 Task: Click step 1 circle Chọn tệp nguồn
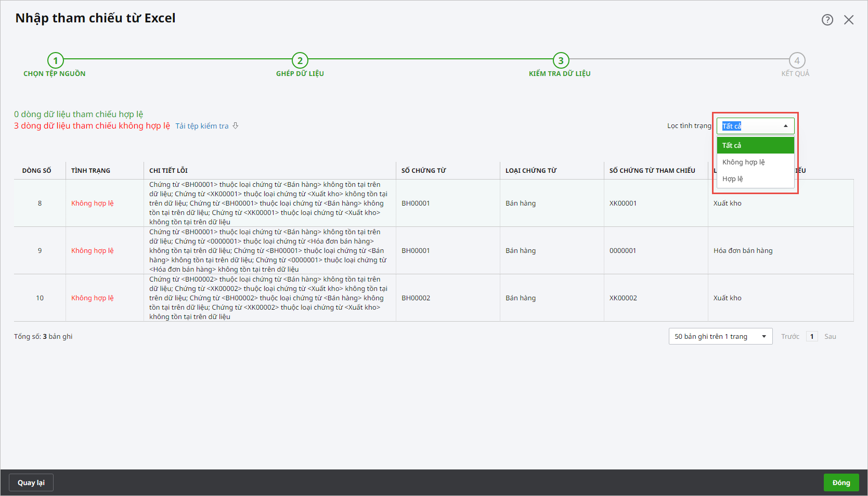pyautogui.click(x=56, y=60)
